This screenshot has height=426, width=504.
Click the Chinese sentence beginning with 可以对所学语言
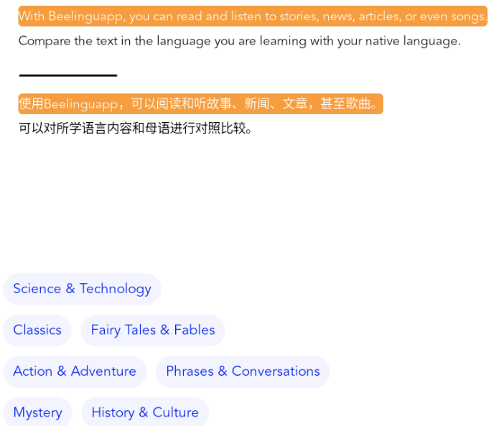(x=136, y=129)
